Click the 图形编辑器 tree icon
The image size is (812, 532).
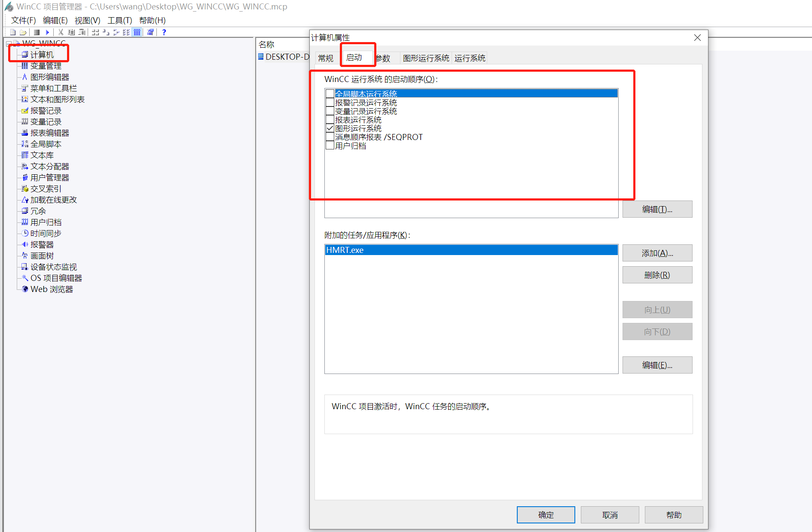click(x=25, y=77)
